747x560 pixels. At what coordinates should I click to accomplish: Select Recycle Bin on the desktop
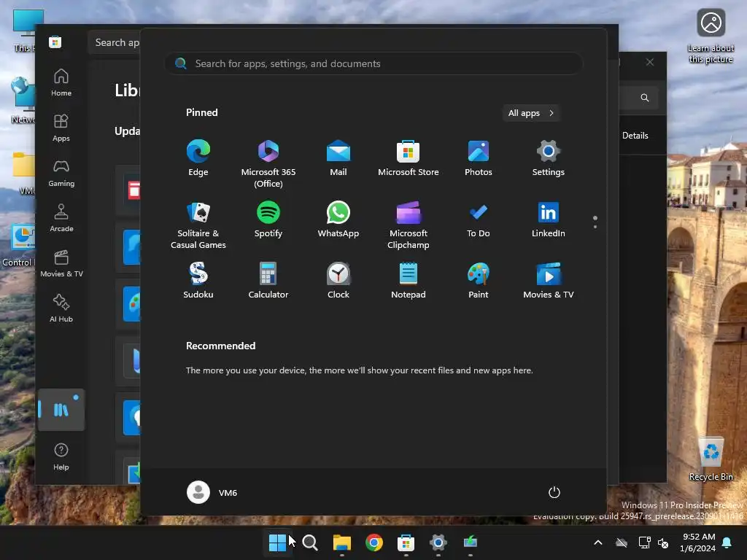click(x=711, y=459)
